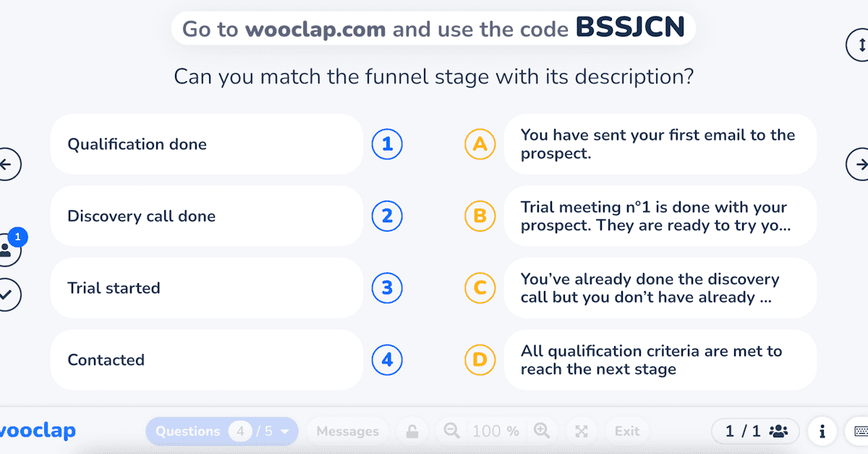Select orange circle letter A
This screenshot has width=868, height=454.
pyautogui.click(x=480, y=144)
